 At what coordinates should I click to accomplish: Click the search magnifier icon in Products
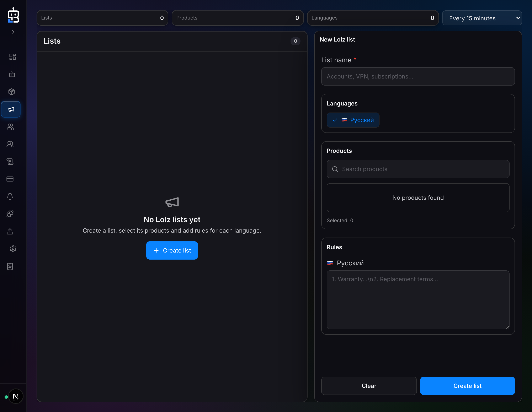tap(335, 169)
